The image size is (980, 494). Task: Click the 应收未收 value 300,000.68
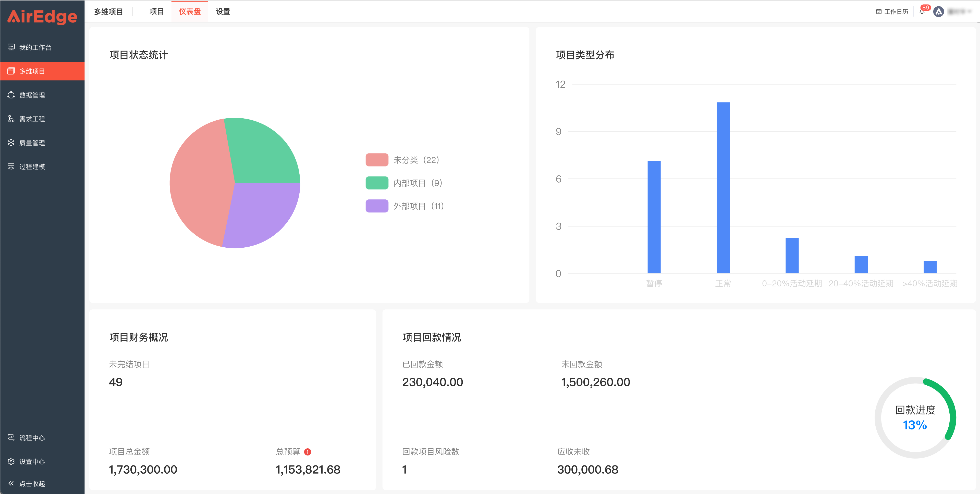click(588, 470)
